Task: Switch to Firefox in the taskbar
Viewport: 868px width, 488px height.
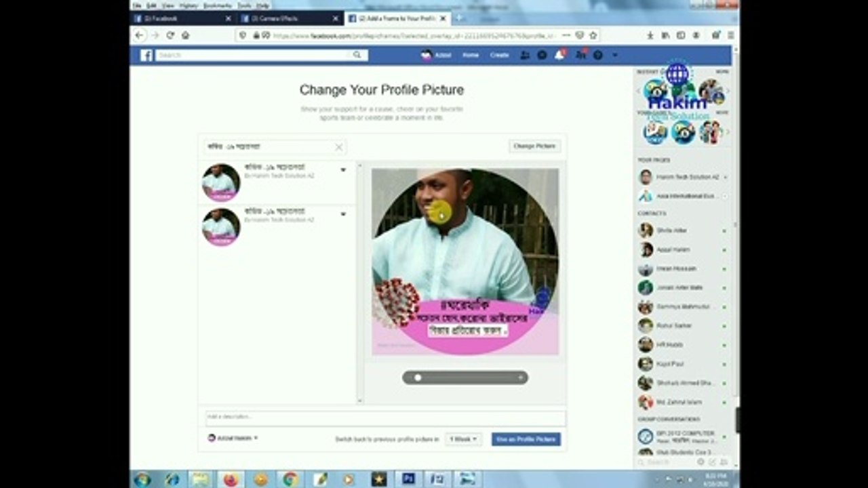Action: coord(231,479)
